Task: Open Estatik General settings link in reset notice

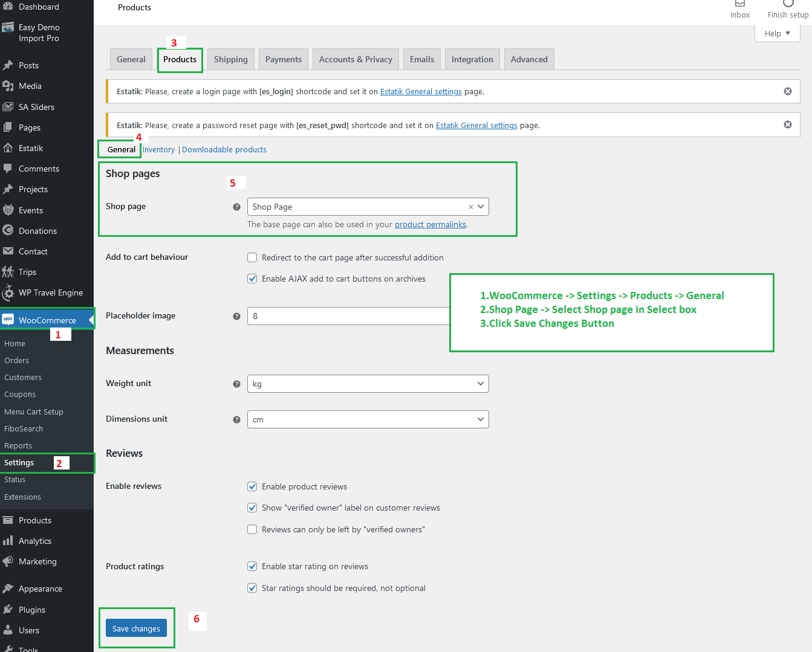Action: click(476, 126)
